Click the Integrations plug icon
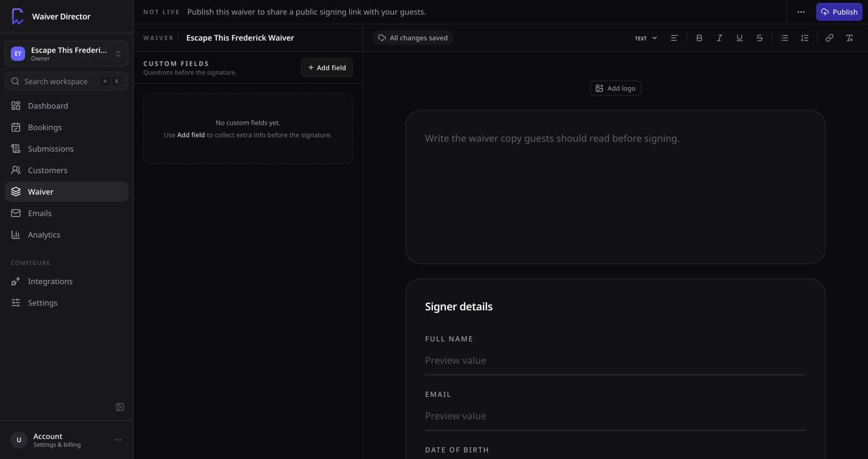Screen dimensions: 868x459 pyautogui.click(x=16, y=281)
